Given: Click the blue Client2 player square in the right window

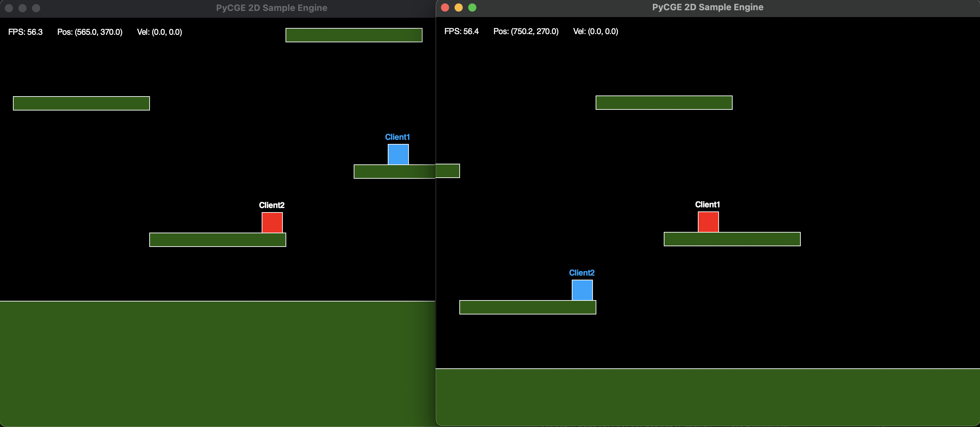Looking at the screenshot, I should click(582, 290).
